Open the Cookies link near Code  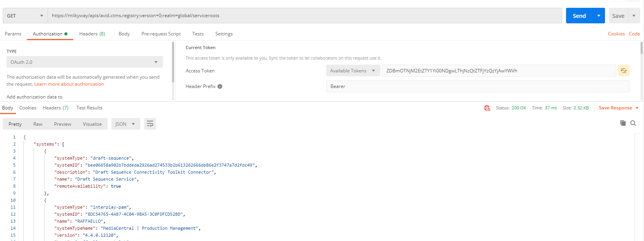click(616, 34)
